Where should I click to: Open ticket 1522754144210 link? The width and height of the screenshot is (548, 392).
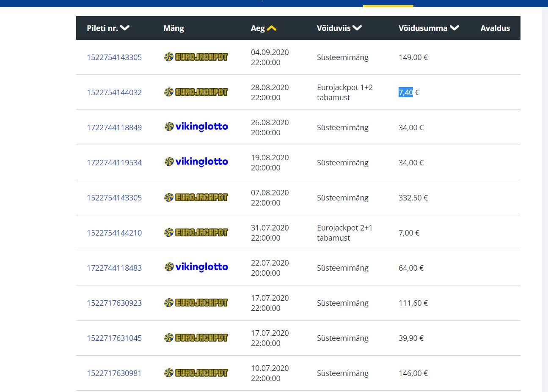(114, 233)
